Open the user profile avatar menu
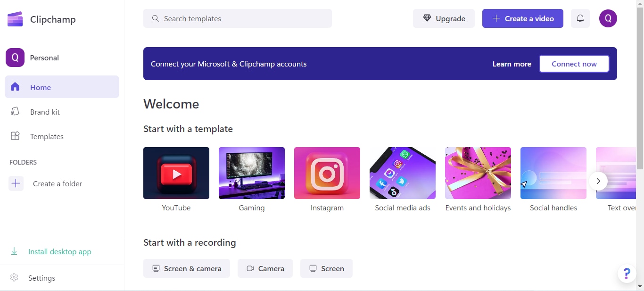The width and height of the screenshot is (644, 291). coord(608,18)
